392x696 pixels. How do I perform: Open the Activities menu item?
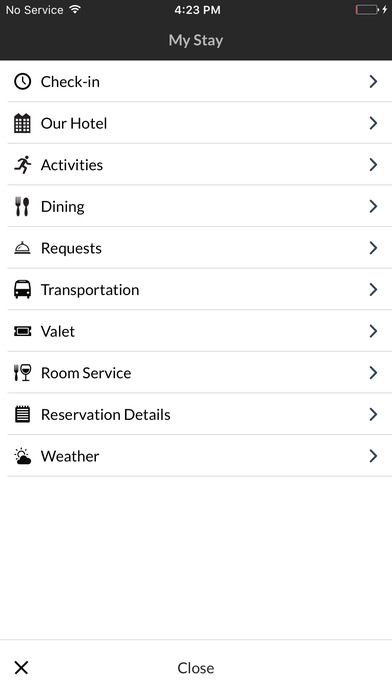200,165
